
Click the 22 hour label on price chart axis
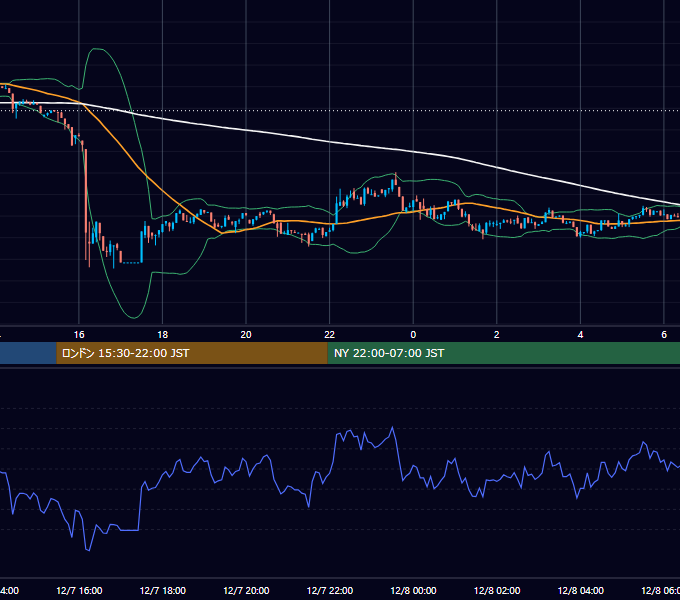pos(330,335)
